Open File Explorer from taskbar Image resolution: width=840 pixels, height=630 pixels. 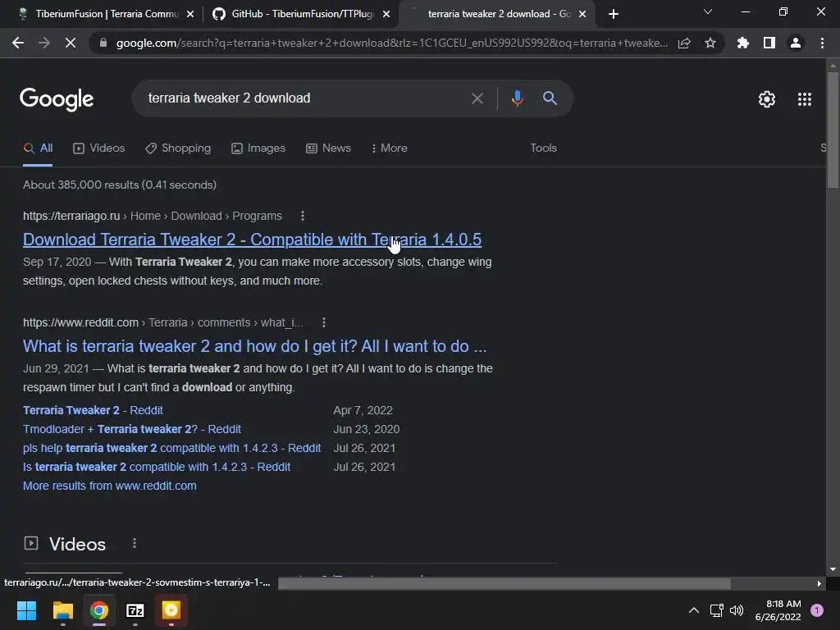click(x=62, y=610)
